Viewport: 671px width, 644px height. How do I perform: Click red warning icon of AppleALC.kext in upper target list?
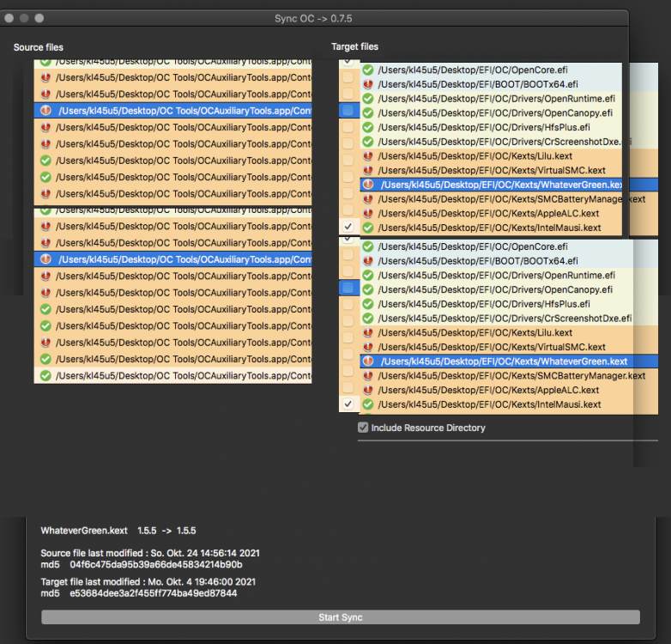click(368, 213)
